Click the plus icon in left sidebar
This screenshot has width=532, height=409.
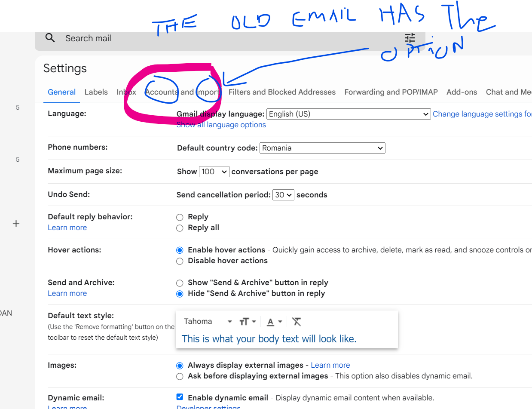click(x=16, y=224)
